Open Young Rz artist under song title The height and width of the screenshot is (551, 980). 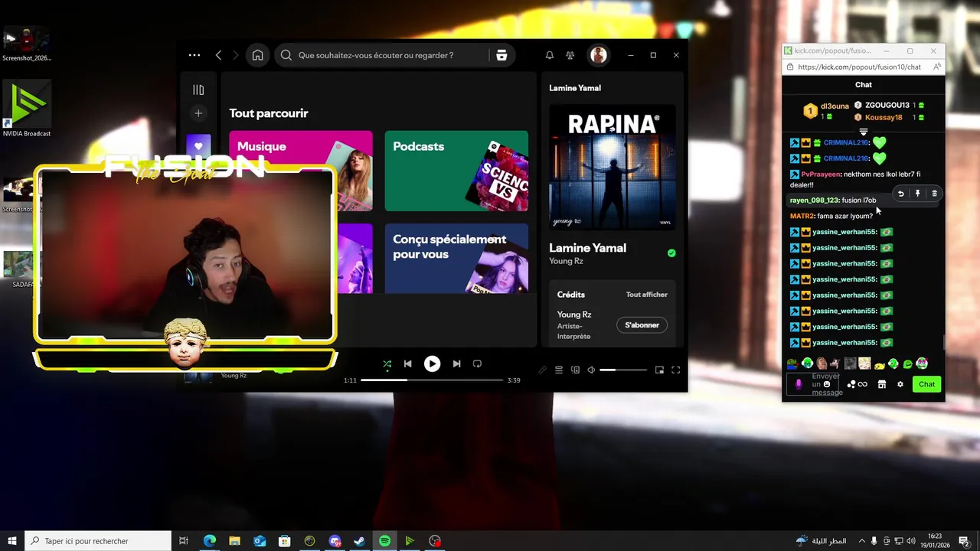(566, 261)
